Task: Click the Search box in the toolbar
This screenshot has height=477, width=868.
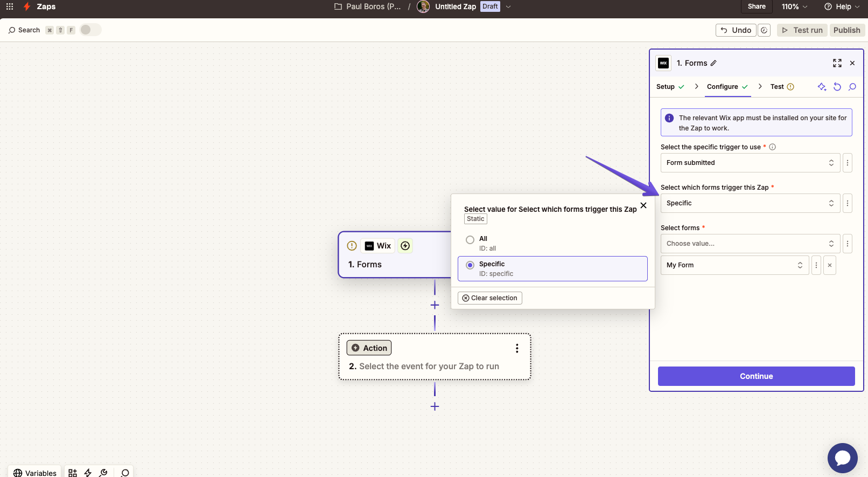Action: 24,30
